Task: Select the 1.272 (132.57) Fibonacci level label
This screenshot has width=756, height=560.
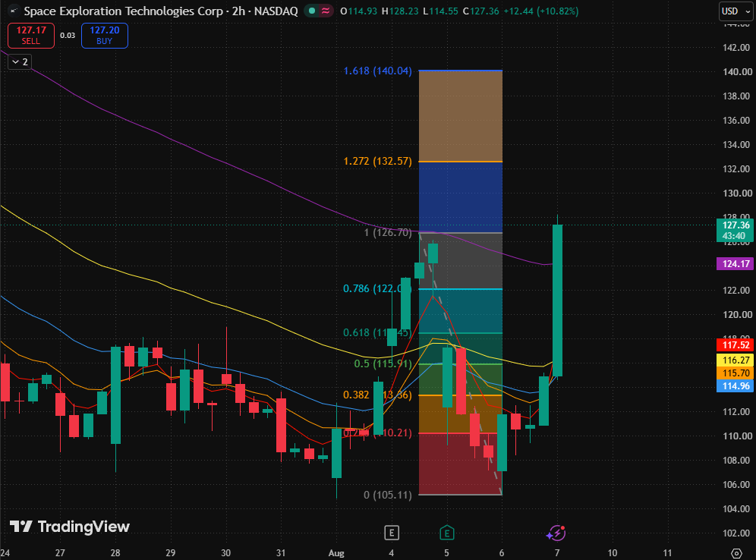Action: pos(377,161)
